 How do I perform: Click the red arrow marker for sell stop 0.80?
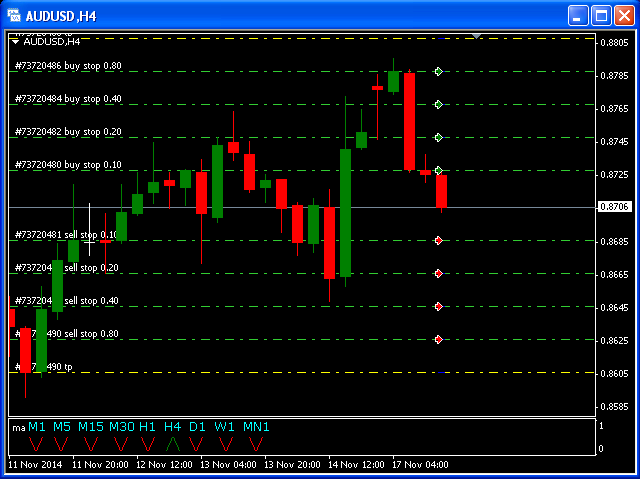click(x=438, y=340)
